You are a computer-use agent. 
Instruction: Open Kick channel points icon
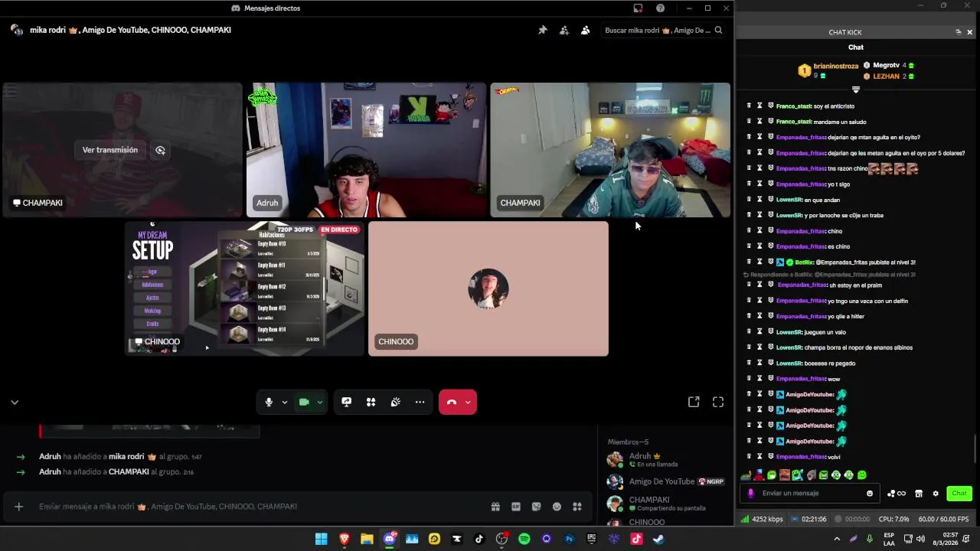[896, 494]
